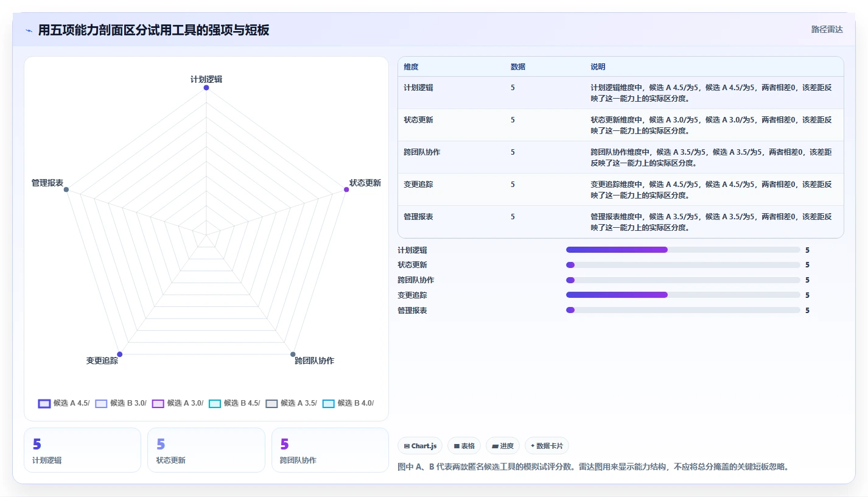The image size is (868, 497).
Task: Click the 状态更新 axis label on the radar chart
Action: tap(365, 183)
